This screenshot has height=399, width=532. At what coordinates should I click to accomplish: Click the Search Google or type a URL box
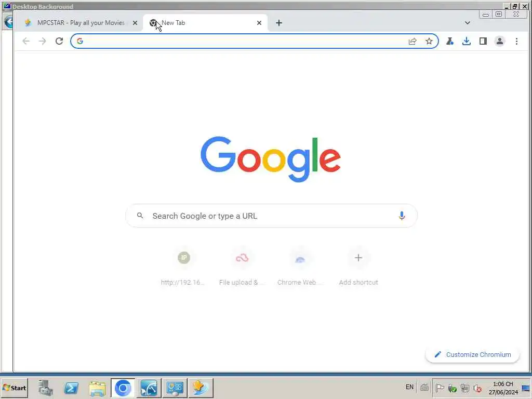pyautogui.click(x=271, y=216)
